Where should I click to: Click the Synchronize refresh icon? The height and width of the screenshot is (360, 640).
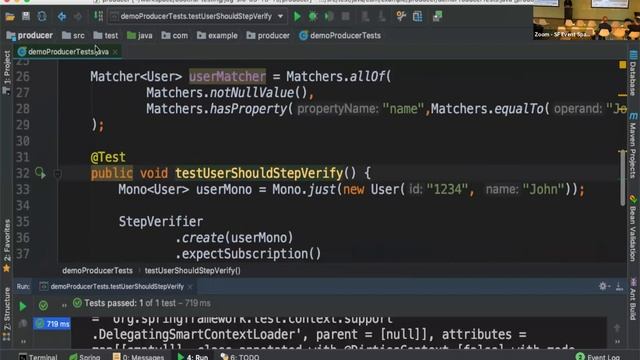pos(42,17)
